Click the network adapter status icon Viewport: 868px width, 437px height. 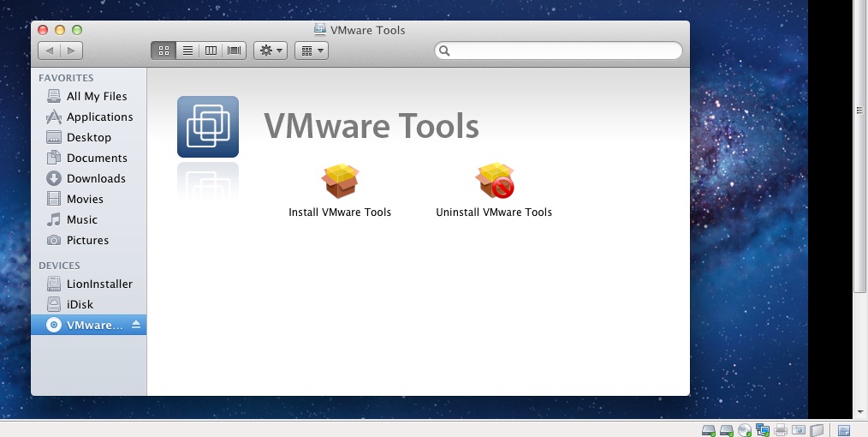763,430
